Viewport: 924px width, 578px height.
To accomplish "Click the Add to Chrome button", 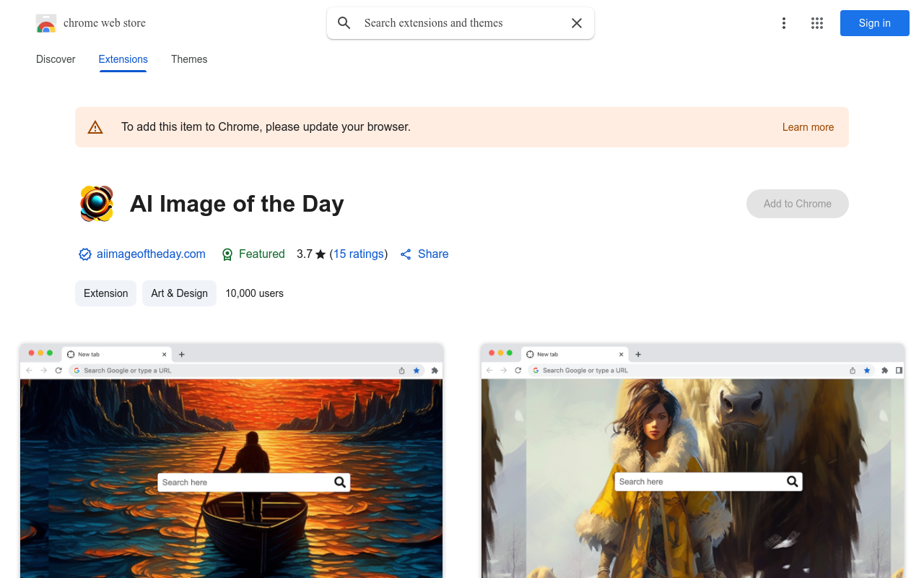I will pos(797,204).
